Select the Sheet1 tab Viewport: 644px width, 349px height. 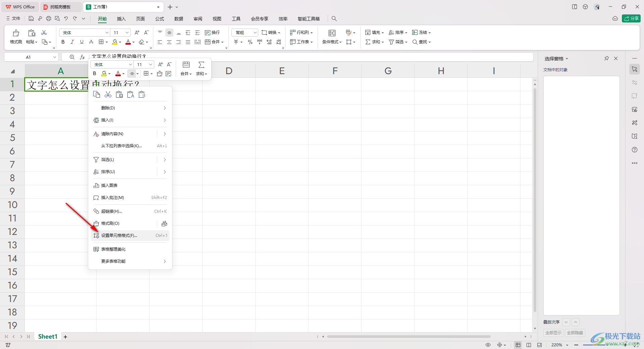tap(48, 337)
